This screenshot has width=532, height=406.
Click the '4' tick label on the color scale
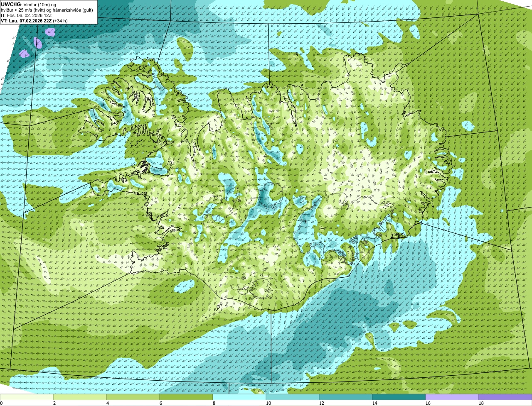[x=108, y=403]
